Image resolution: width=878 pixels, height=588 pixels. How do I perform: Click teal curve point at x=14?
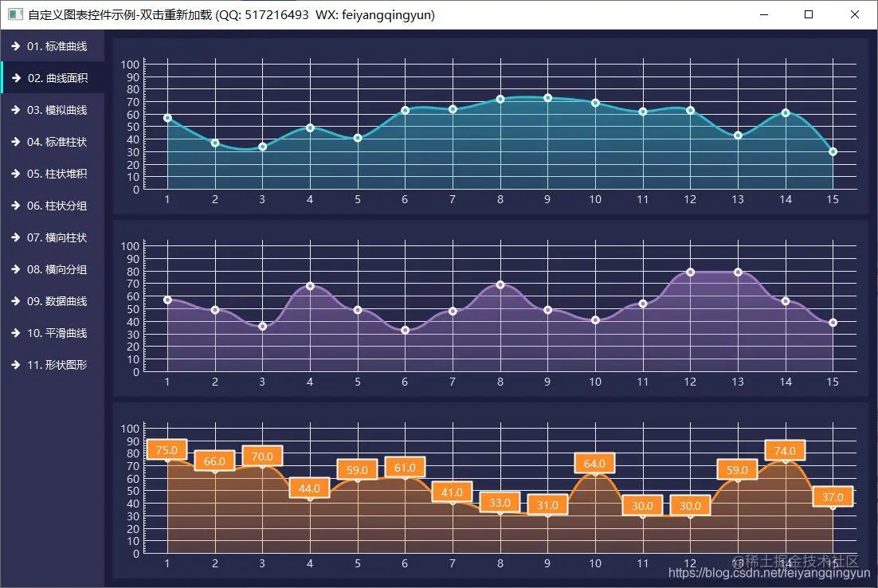pos(786,113)
